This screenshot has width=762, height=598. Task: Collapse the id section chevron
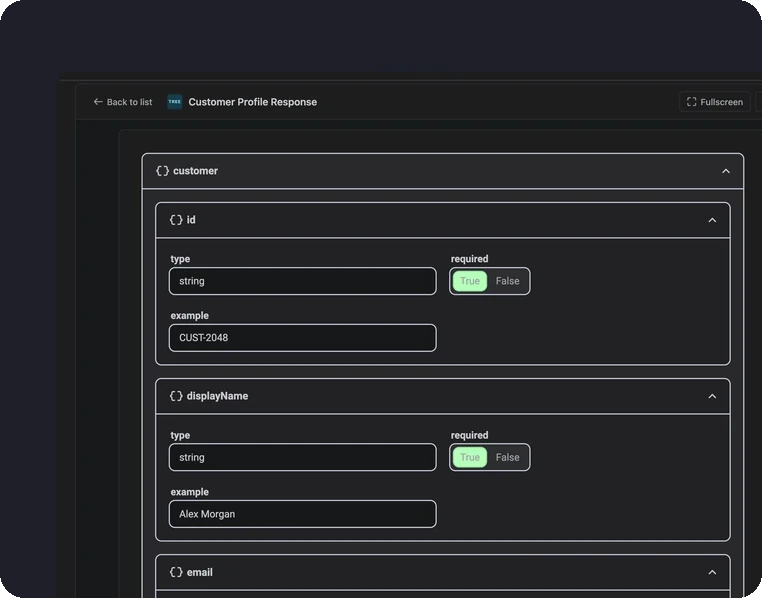[712, 220]
